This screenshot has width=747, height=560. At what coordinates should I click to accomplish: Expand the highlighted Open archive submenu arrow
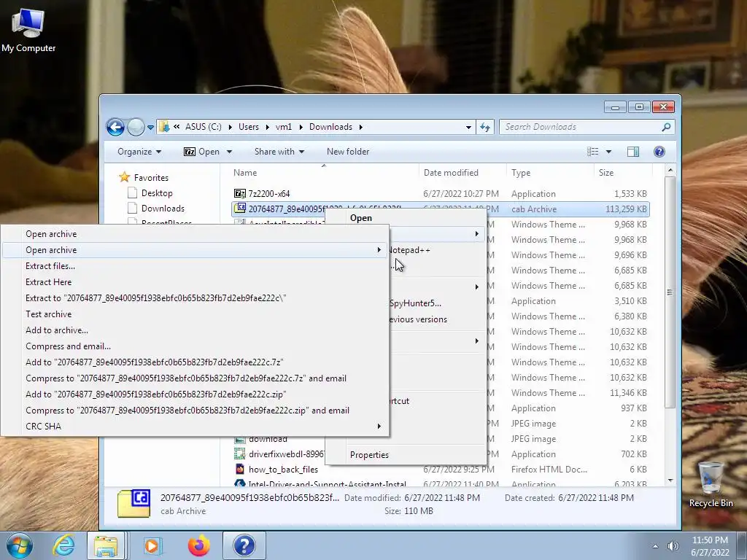coord(379,250)
